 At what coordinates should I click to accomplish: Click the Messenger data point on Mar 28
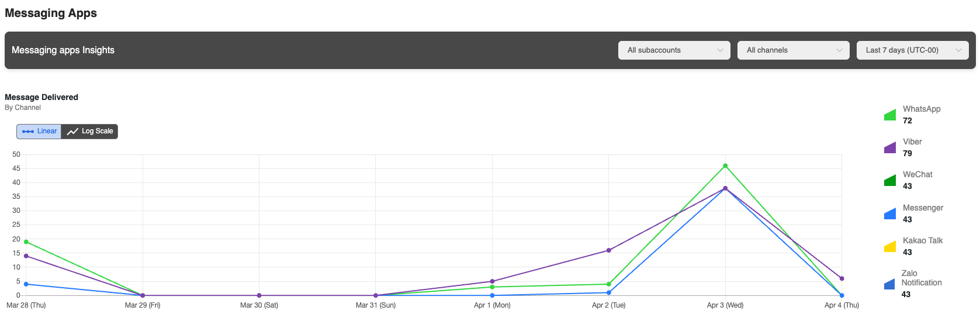[26, 284]
